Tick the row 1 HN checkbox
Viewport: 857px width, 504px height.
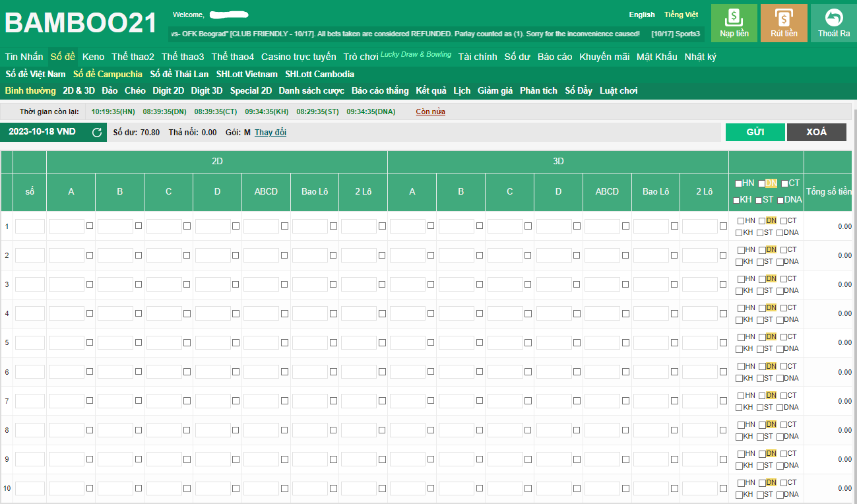[x=741, y=221]
